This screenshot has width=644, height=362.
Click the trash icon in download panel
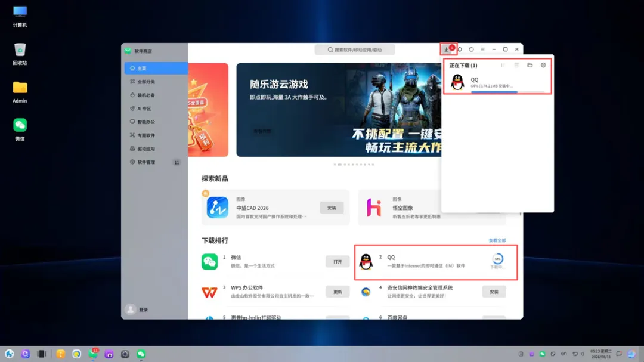point(516,66)
